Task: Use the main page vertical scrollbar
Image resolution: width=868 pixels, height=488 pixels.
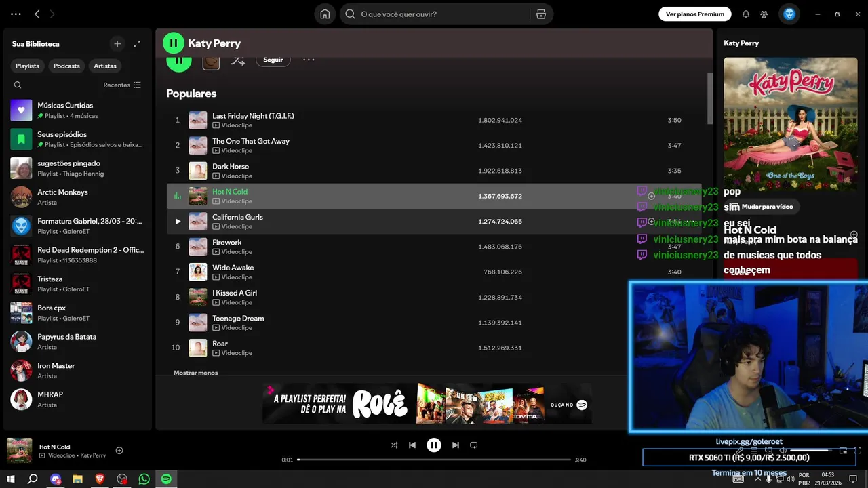Action: [x=710, y=98]
